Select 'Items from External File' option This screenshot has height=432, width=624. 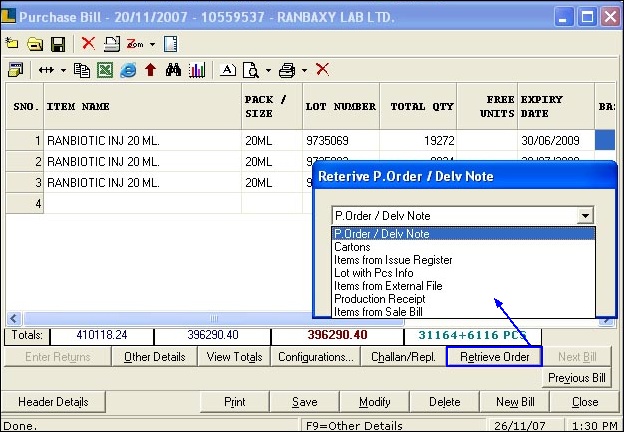click(x=463, y=286)
